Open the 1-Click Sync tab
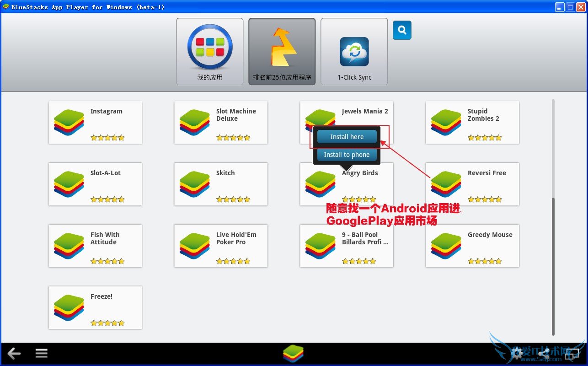The height and width of the screenshot is (366, 588). point(354,52)
